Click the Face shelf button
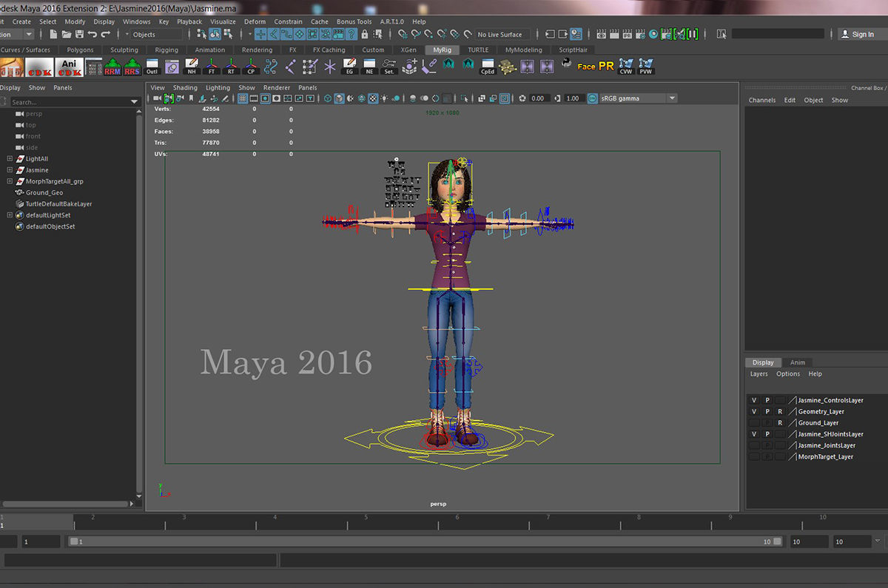 pos(586,67)
